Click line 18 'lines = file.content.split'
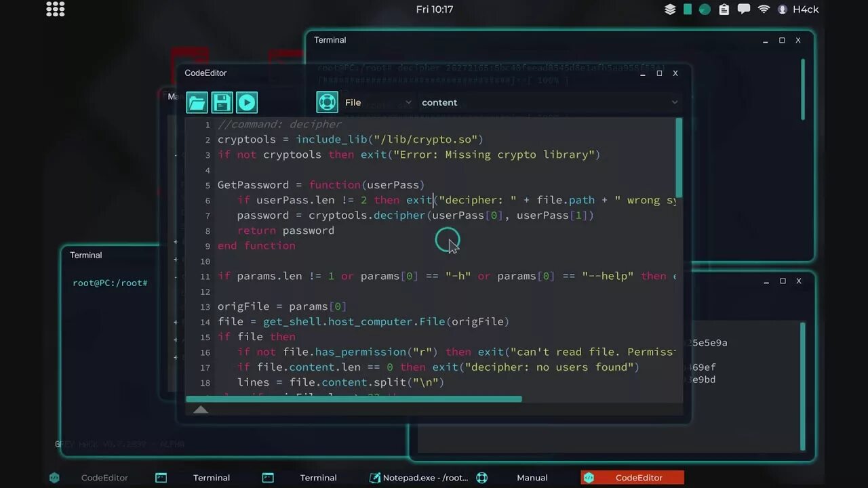Viewport: 868px width, 488px height. tap(340, 382)
